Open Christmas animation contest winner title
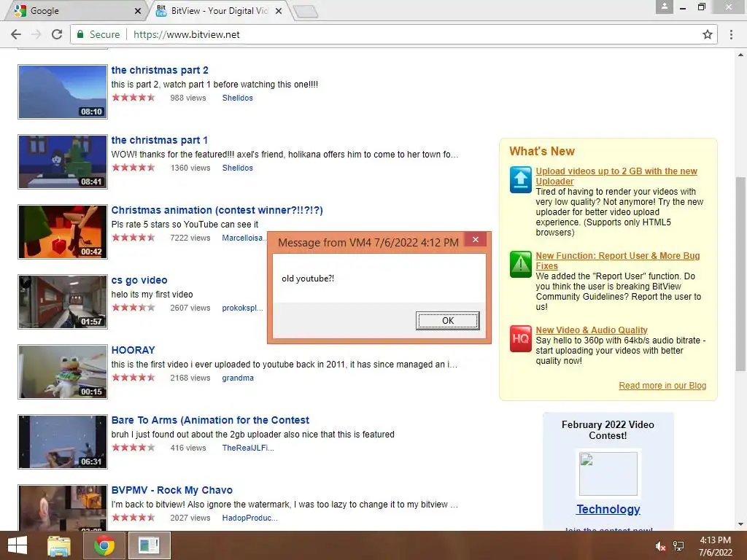 pyautogui.click(x=217, y=210)
